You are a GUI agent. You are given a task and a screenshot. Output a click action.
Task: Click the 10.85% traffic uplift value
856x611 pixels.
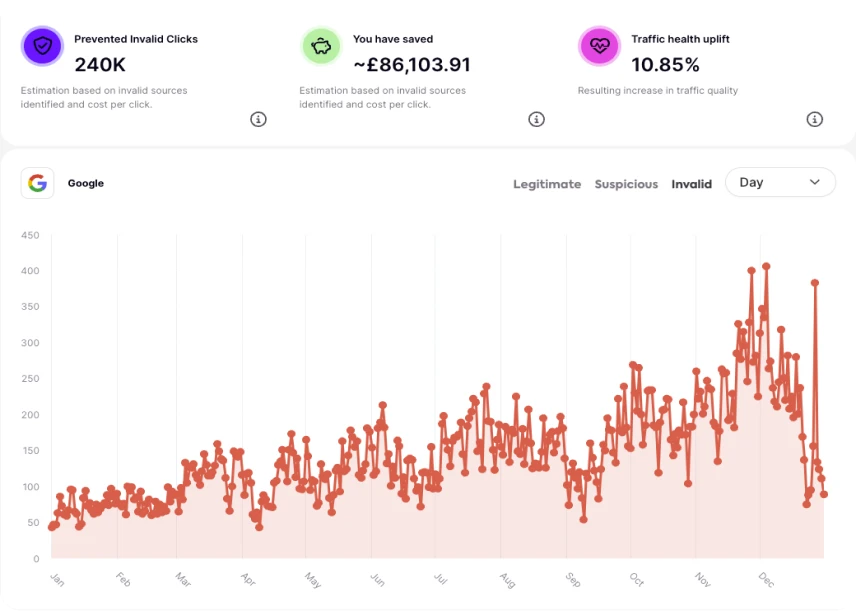point(665,64)
